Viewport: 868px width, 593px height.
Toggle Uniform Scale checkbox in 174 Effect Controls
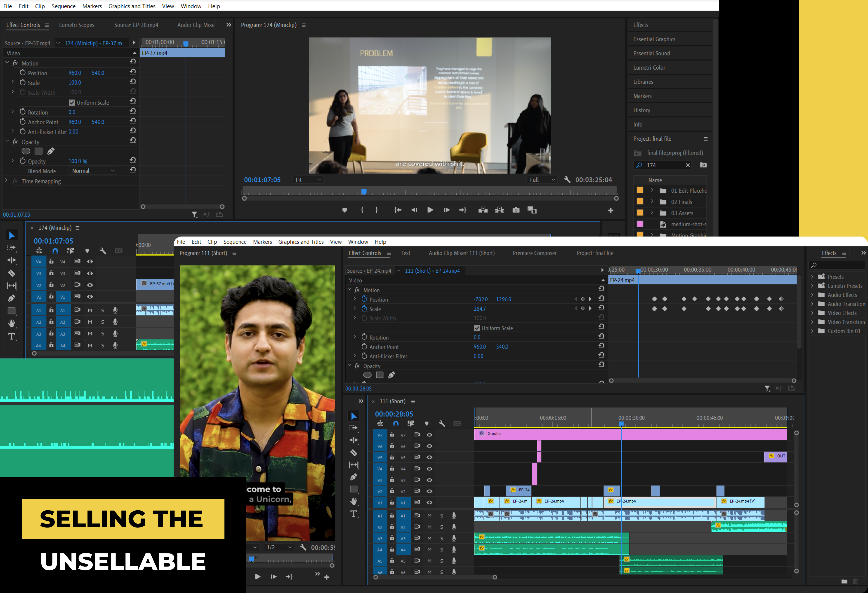[72, 103]
